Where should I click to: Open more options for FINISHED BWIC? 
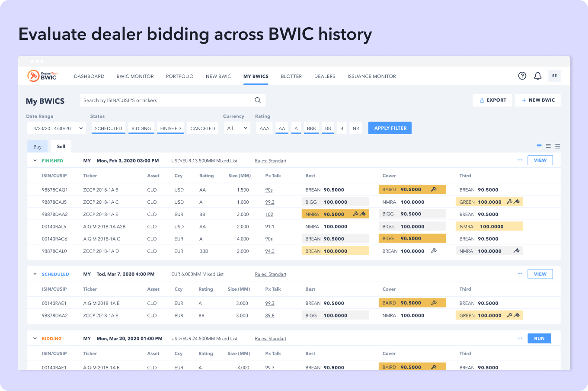520,160
